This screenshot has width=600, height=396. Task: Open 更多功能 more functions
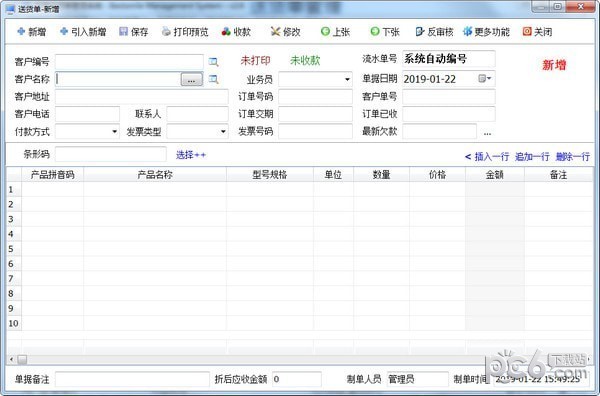tap(486, 32)
